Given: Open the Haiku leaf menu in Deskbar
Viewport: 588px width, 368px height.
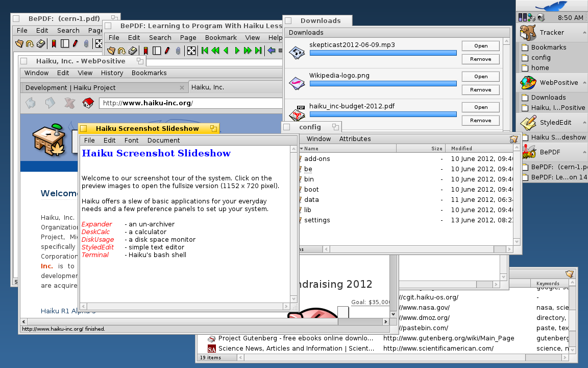Looking at the screenshot, I should point(551,6).
